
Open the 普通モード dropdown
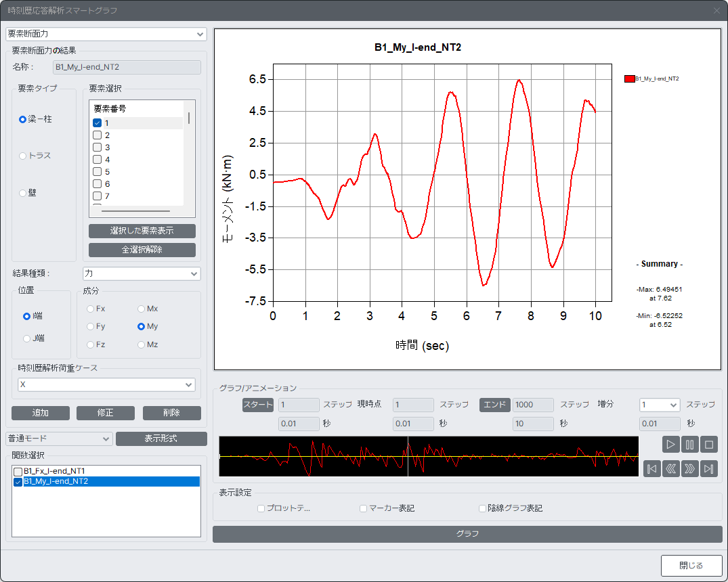[x=59, y=439]
